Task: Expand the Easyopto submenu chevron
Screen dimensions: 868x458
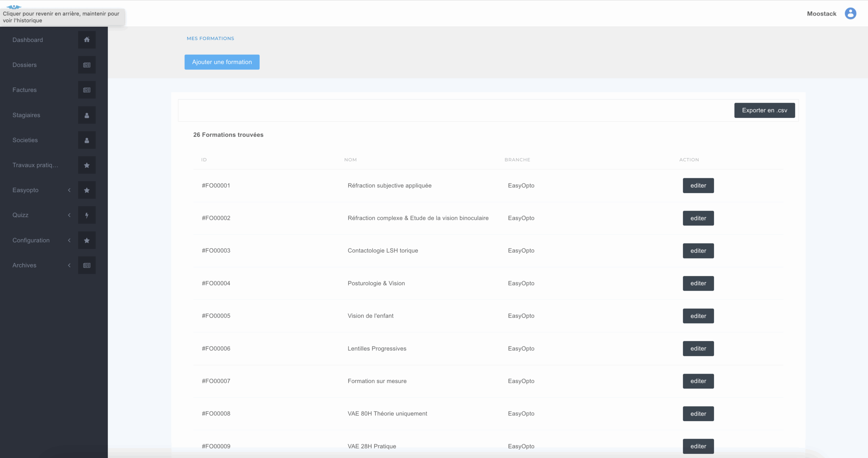Action: point(69,190)
